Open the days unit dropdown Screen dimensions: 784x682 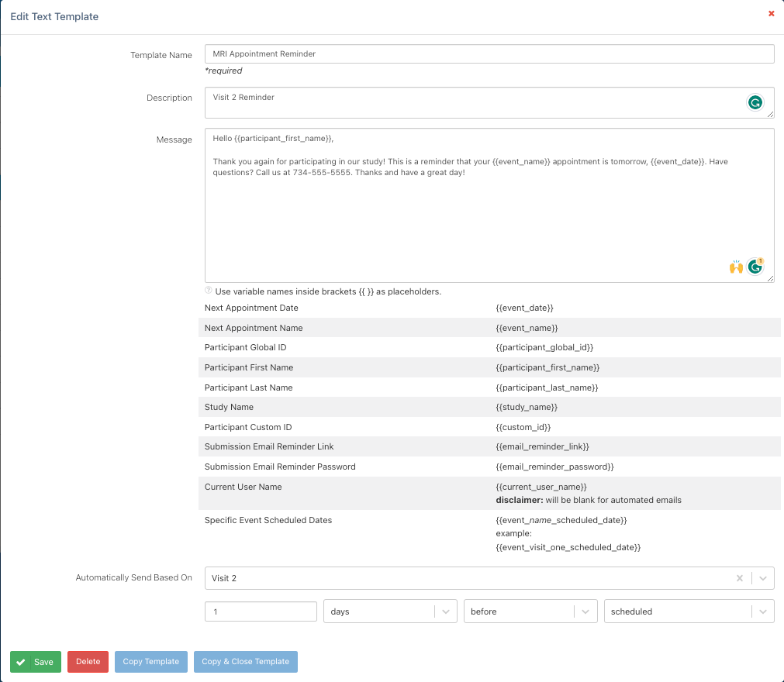445,611
